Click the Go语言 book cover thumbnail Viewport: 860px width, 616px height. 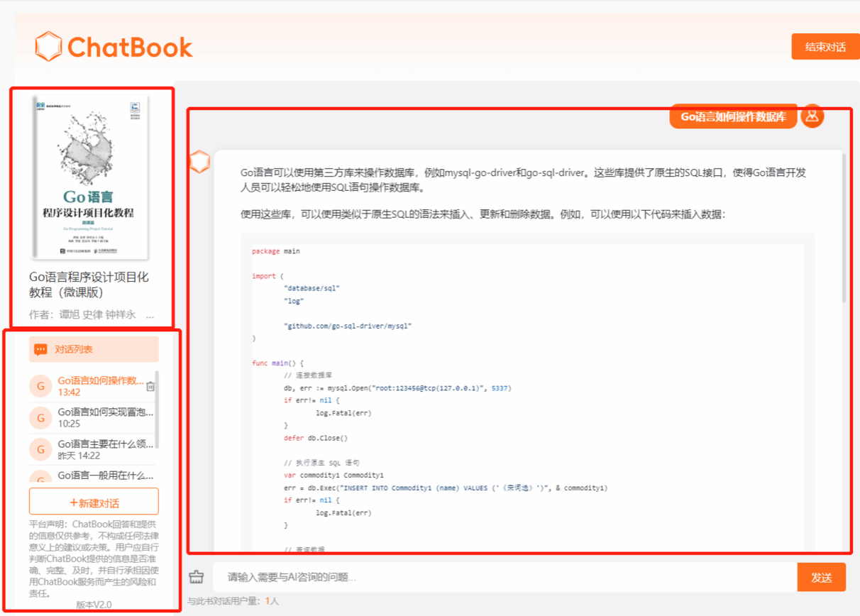[90, 177]
